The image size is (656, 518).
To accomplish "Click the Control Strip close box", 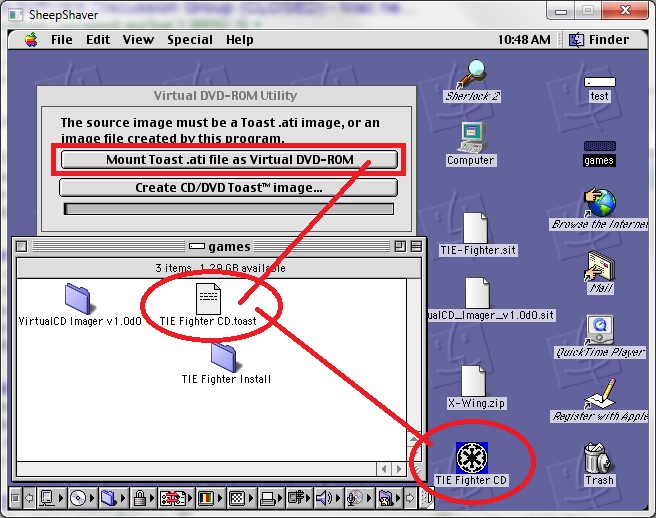I will [x=15, y=498].
